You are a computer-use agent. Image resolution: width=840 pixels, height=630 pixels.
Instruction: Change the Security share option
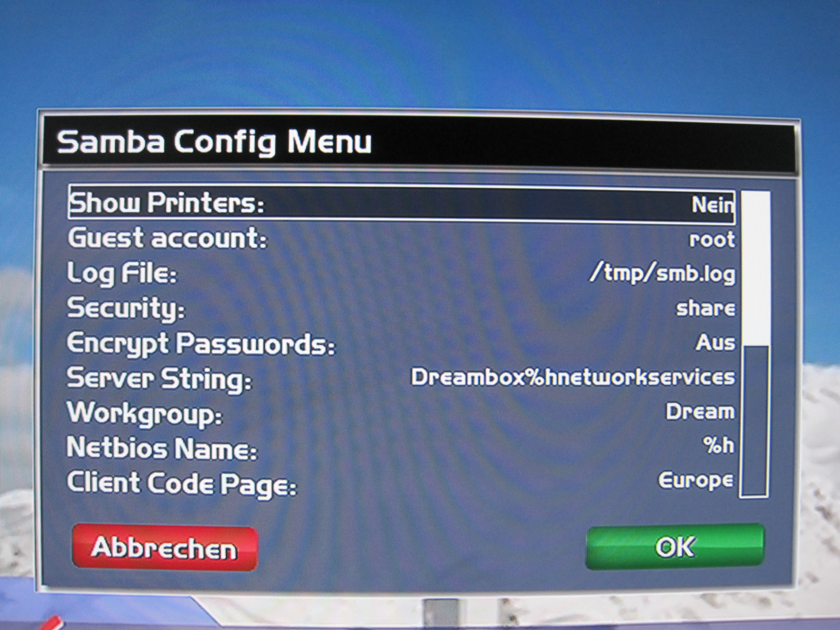pos(706,308)
